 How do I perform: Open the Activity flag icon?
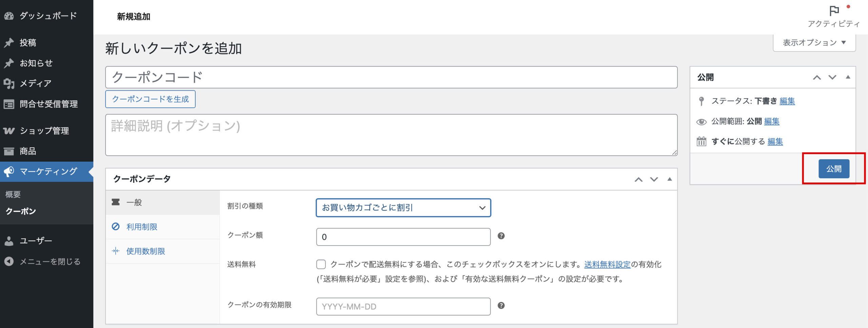[x=834, y=11]
